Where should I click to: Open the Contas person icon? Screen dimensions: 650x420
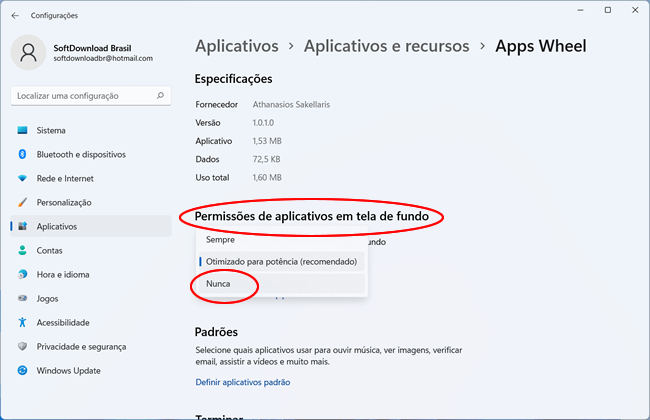(x=22, y=250)
